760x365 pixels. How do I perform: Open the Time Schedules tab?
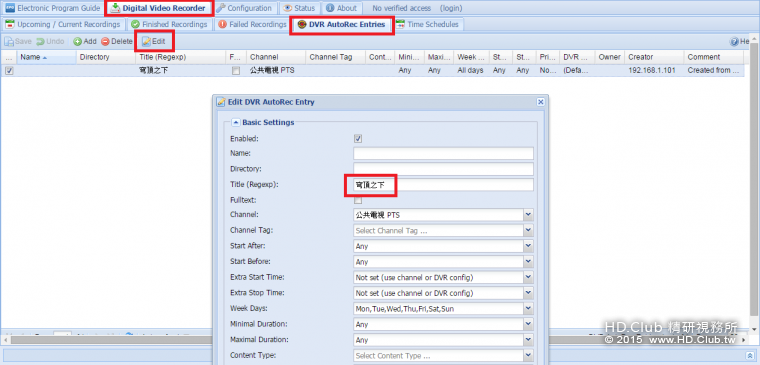[427, 24]
